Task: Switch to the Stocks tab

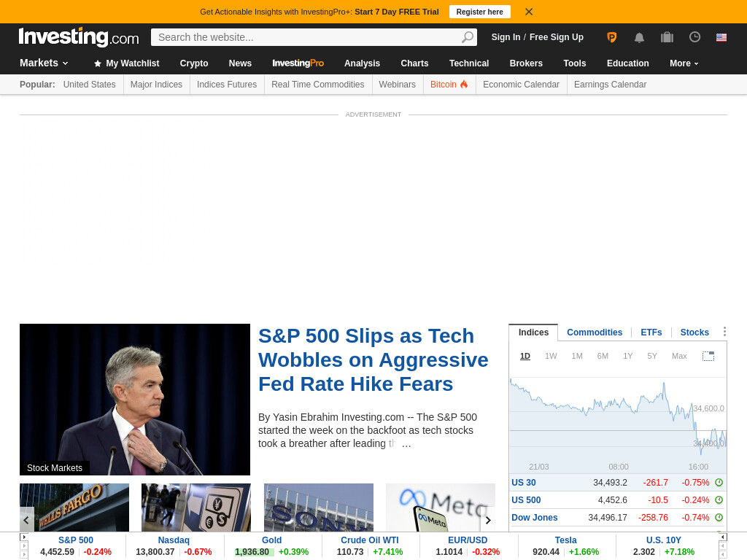Action: 694,332
